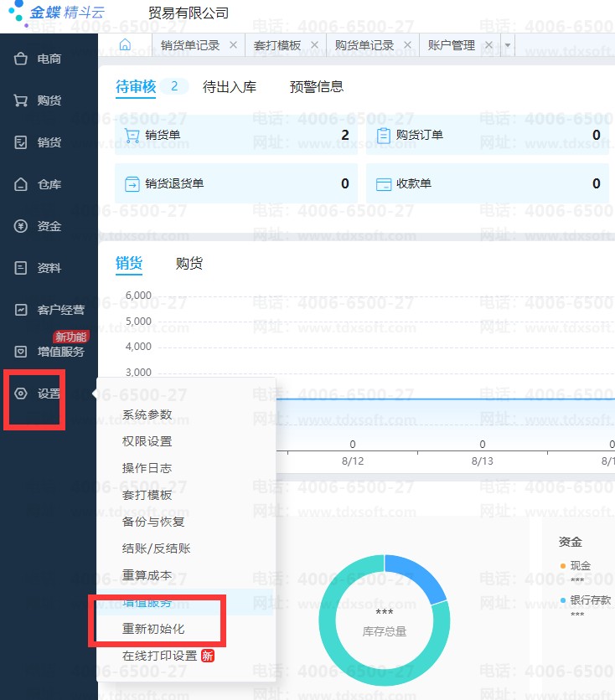This screenshot has height=700, width=615.
Task: Switch to the 待出入库 tab
Action: 229,87
